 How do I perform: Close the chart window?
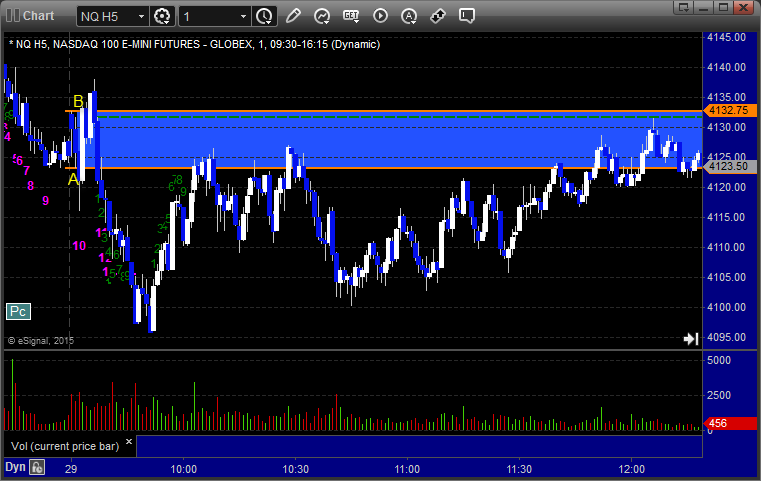click(744, 7)
